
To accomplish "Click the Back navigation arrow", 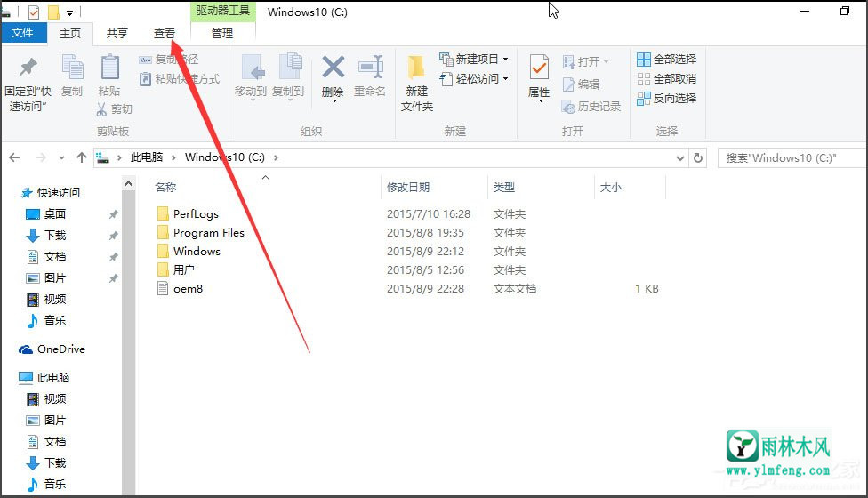I will (14, 157).
